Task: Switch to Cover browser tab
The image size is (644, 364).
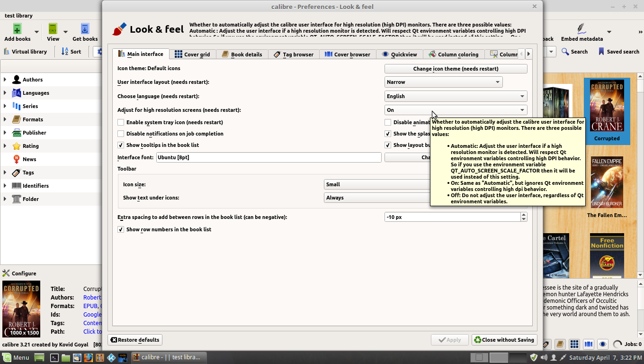Action: click(x=348, y=55)
